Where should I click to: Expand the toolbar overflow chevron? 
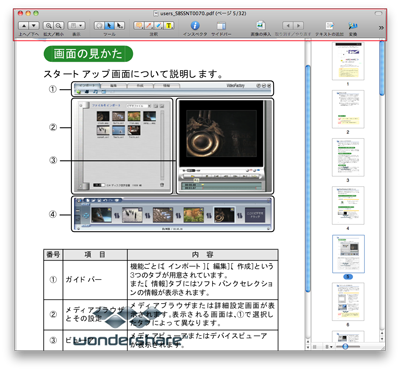point(381,28)
